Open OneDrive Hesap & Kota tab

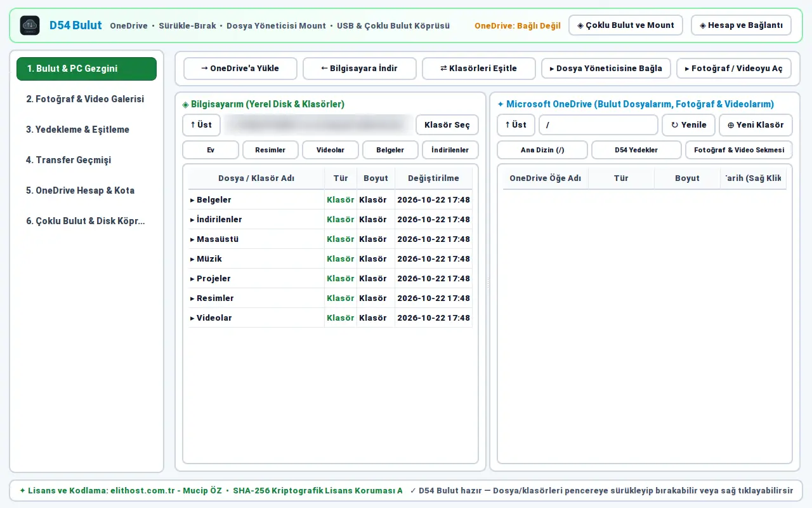pyautogui.click(x=86, y=190)
